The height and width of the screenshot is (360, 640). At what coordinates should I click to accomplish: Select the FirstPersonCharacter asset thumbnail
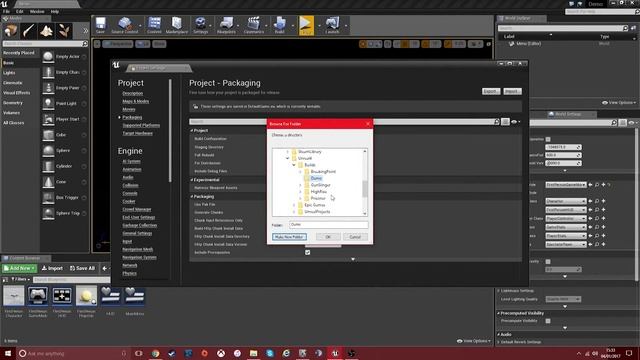(14, 296)
